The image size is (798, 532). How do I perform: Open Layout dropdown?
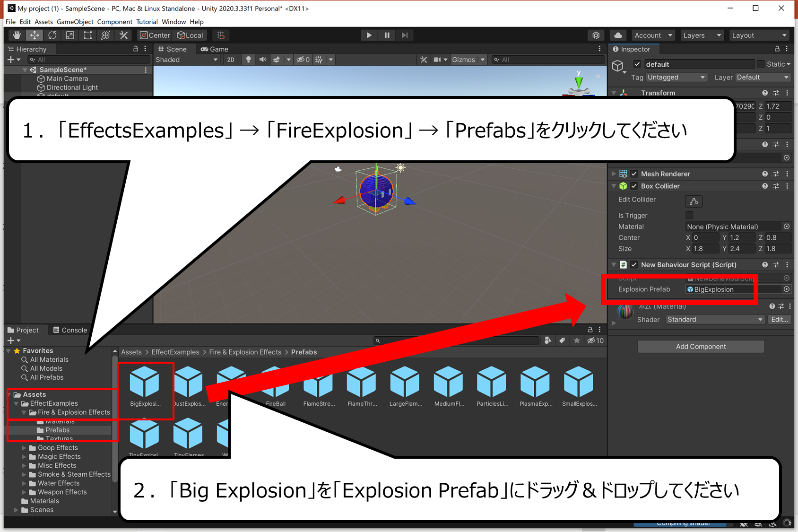coord(759,35)
